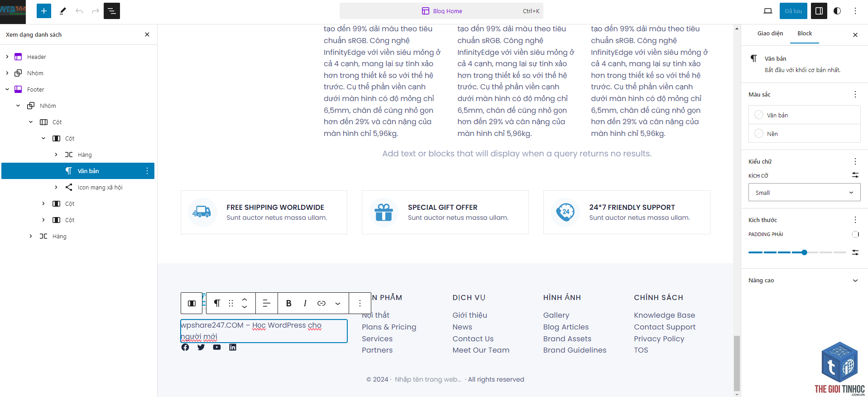
Task: Toggle italic formatting
Action: click(305, 303)
